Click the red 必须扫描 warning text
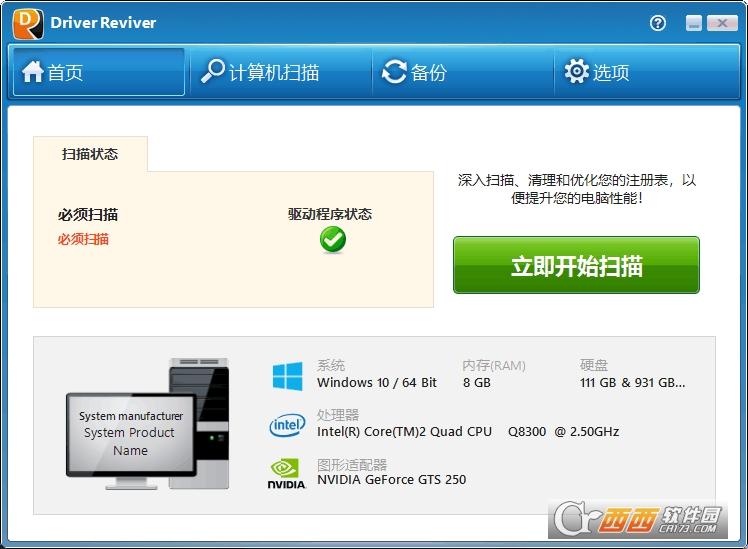Screen dimensions: 748x549 click(83, 239)
